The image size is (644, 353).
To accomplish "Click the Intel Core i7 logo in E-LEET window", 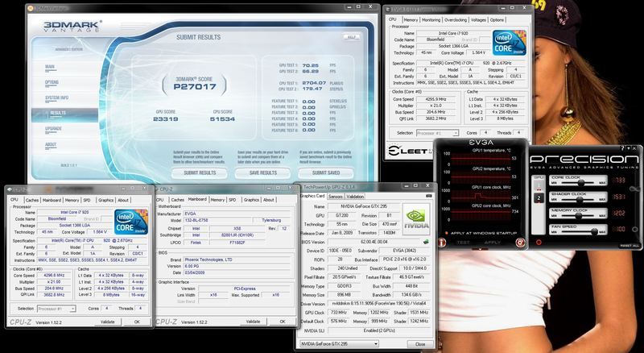I will pyautogui.click(x=510, y=43).
